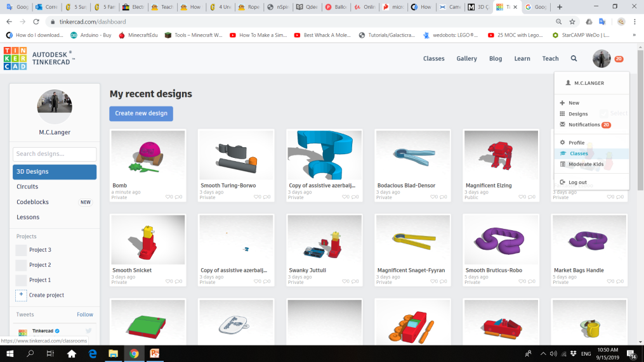
Task: Open Blog in the top navigation
Action: 496,59
